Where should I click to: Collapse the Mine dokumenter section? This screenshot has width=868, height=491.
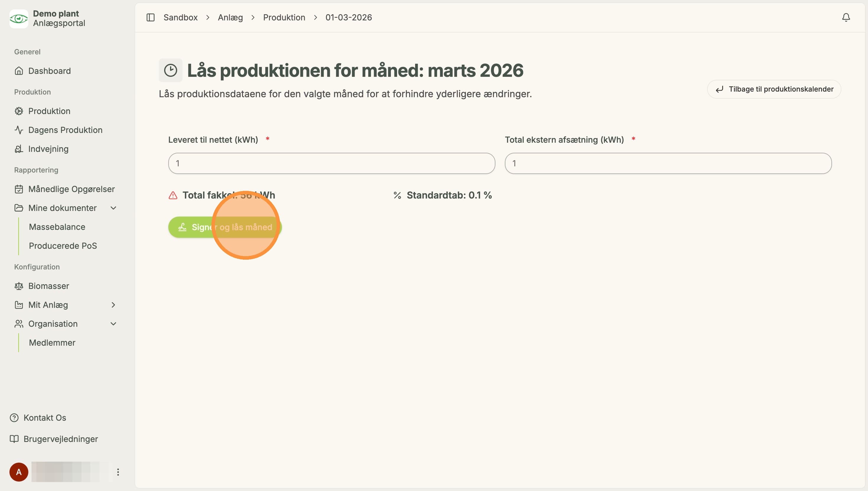[x=114, y=208]
